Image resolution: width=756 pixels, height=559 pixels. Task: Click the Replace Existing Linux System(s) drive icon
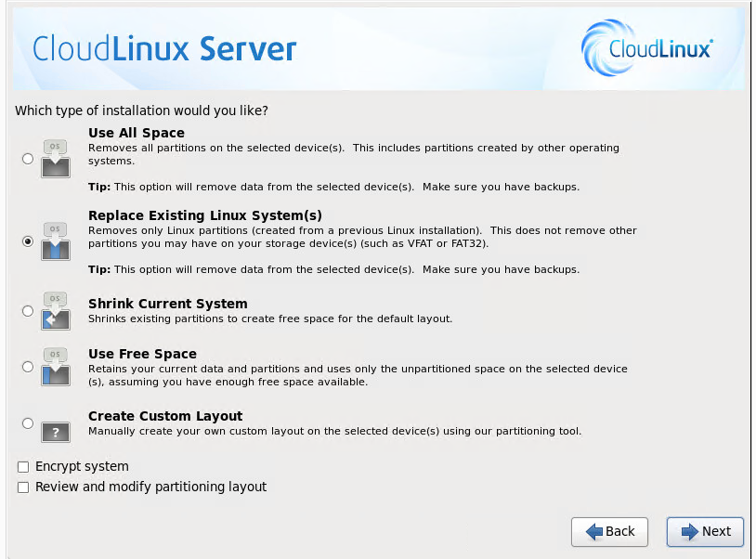(x=56, y=241)
